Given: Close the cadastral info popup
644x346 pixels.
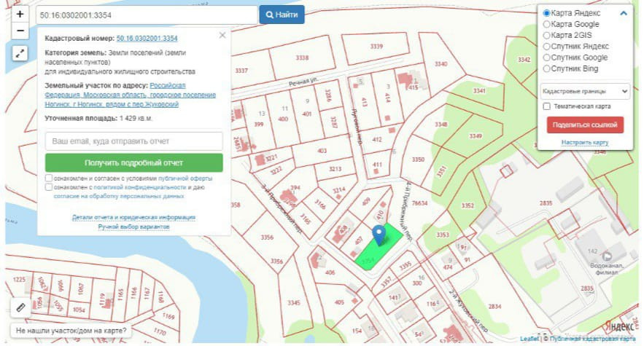Looking at the screenshot, I should click(222, 35).
